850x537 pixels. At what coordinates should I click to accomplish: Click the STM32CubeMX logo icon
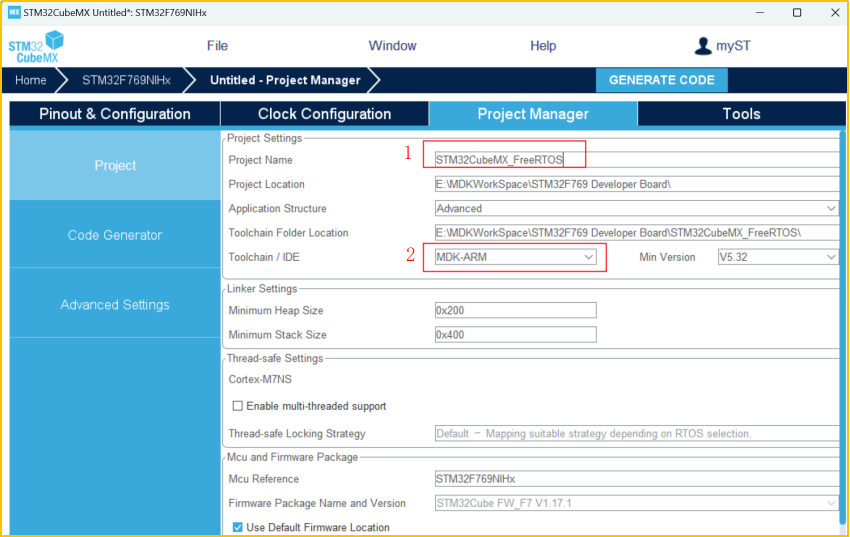pos(36,47)
